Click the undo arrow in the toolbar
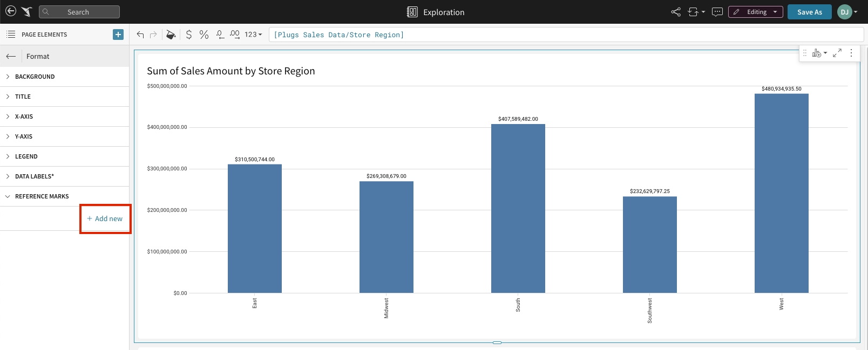 pyautogui.click(x=140, y=35)
